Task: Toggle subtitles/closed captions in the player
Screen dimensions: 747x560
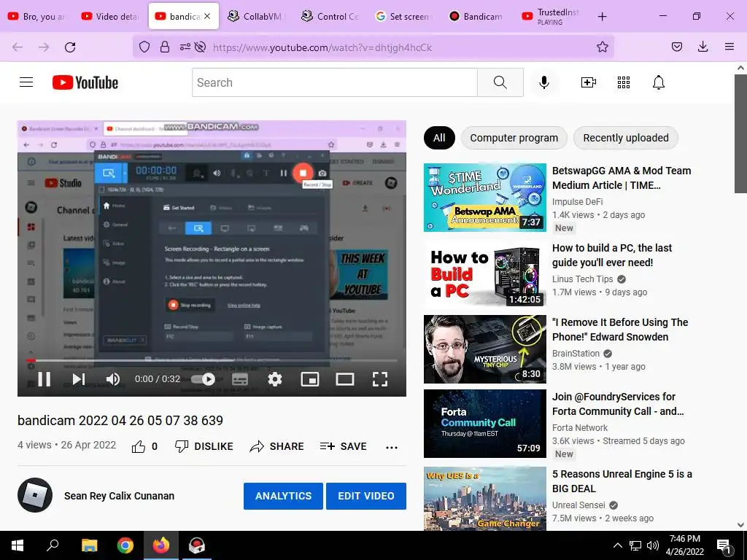Action: point(239,379)
